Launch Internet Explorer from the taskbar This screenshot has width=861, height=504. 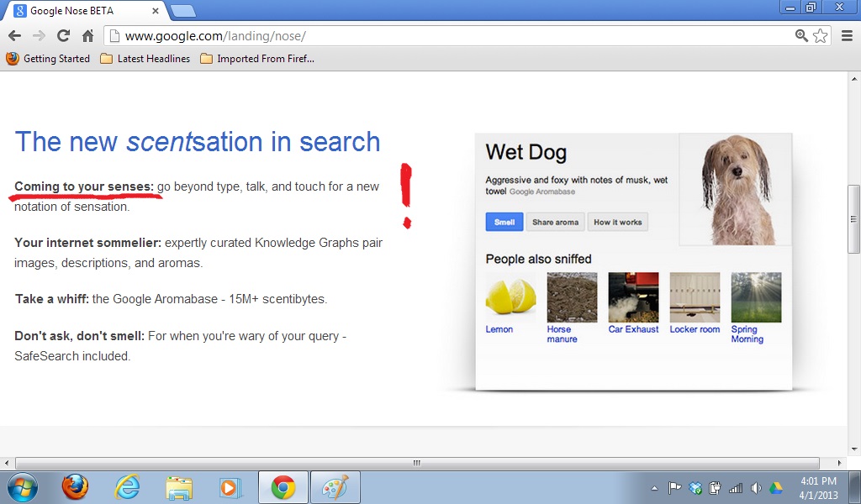pos(127,487)
